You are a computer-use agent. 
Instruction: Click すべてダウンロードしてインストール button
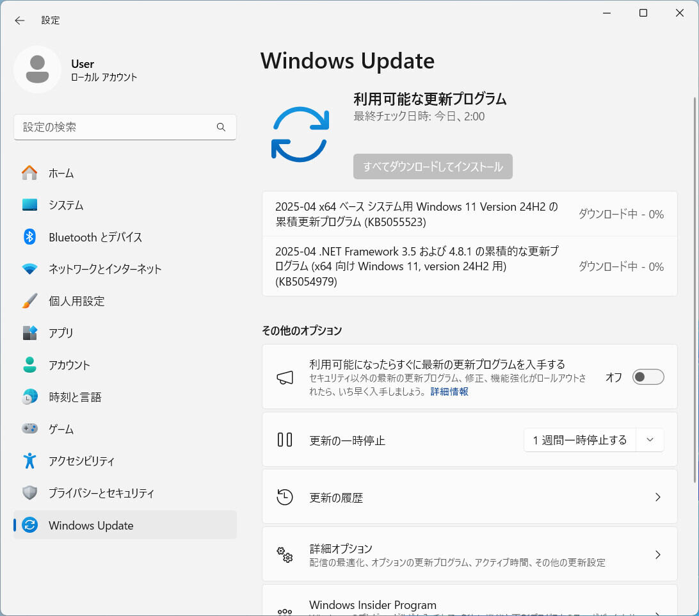pyautogui.click(x=433, y=166)
